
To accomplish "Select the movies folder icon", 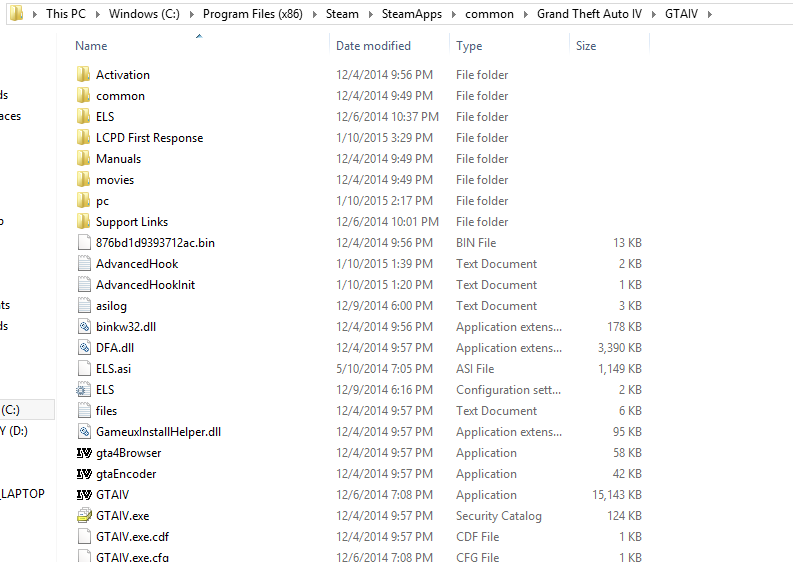I will (84, 180).
